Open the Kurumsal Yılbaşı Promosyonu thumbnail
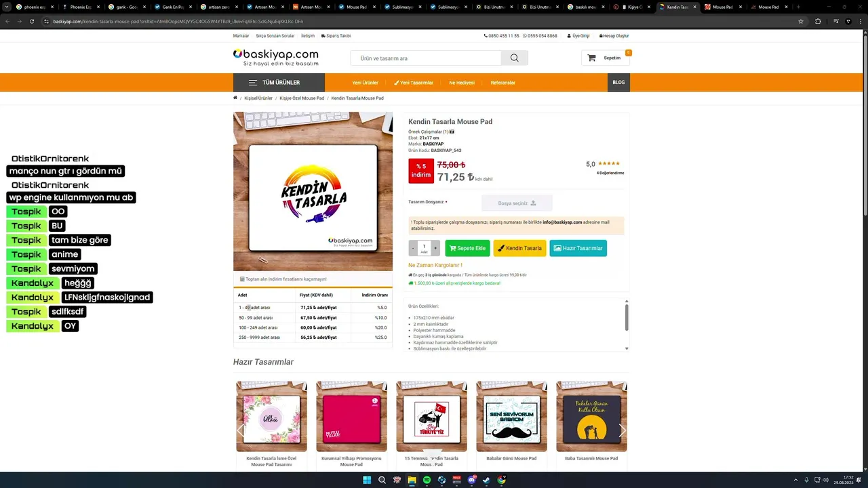This screenshot has width=868, height=488. [351, 416]
